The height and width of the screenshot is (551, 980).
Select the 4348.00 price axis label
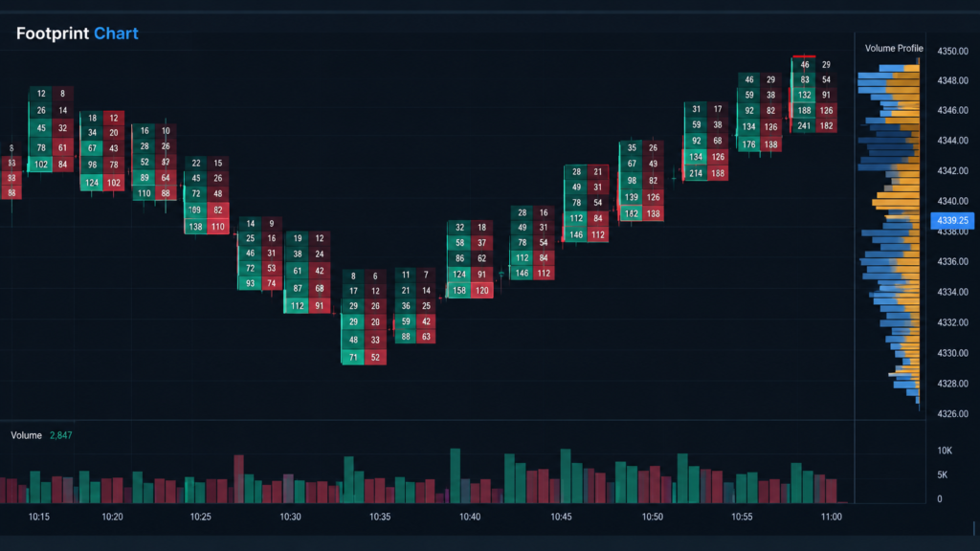(x=952, y=80)
